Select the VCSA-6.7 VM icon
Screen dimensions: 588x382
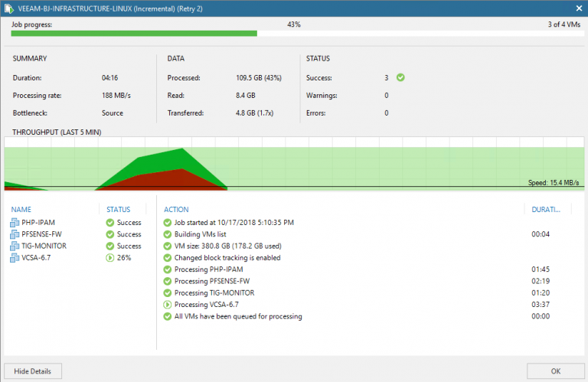[15, 258]
